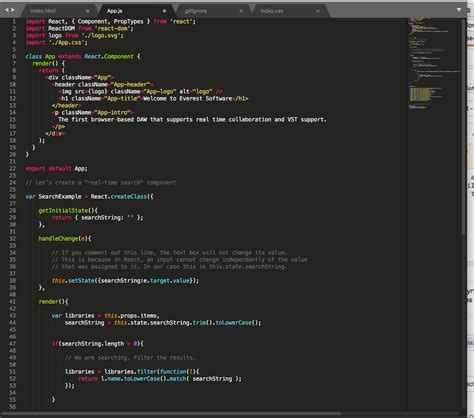This screenshot has height=418, width=474.
Task: Click the line "import './App.css';"
Action: pyautogui.click(x=56, y=42)
